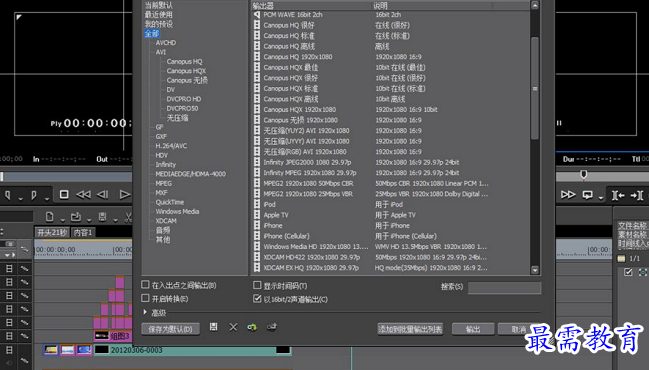Screen dimensions: 649x370
Task: Click the monitor output icon in right player
Action: pyautogui.click(x=587, y=195)
